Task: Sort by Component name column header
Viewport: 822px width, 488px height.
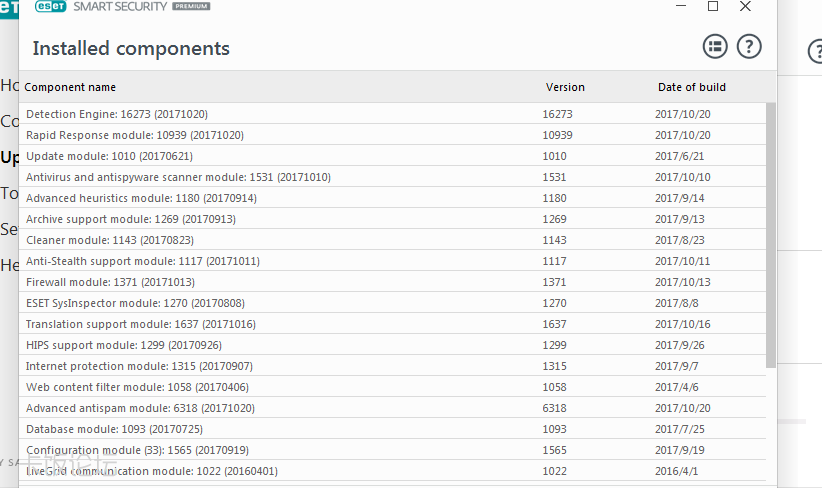Action: 70,87
